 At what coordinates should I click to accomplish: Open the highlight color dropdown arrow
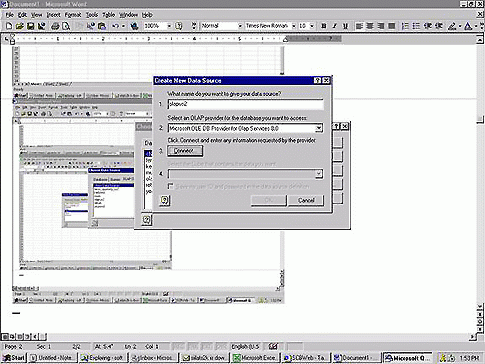click(460, 26)
